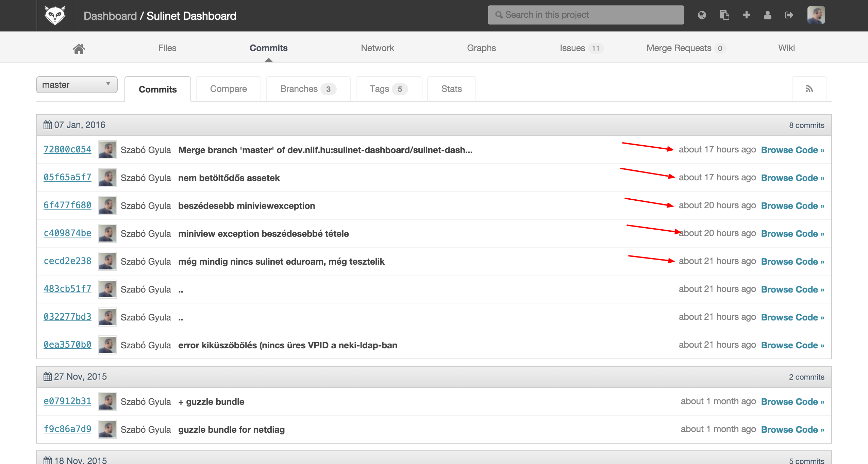Open commit hash cecd2e238
The image size is (868, 464).
click(67, 261)
